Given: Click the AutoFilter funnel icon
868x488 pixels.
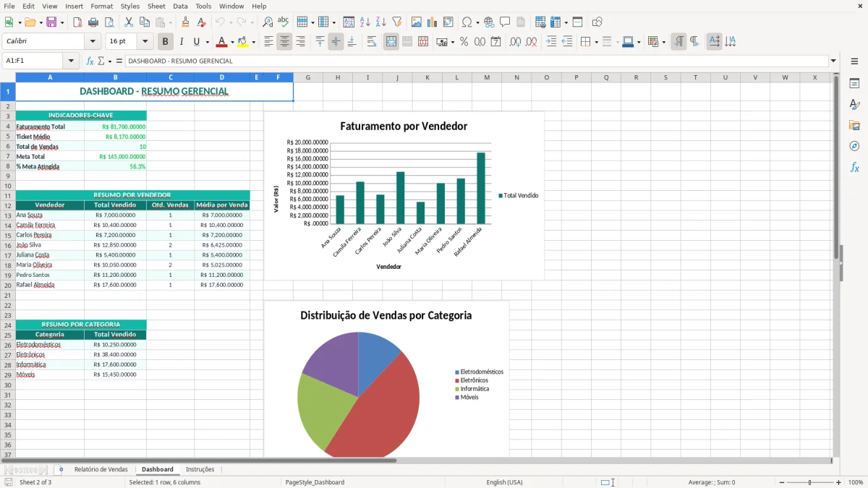Looking at the screenshot, I should 396,22.
